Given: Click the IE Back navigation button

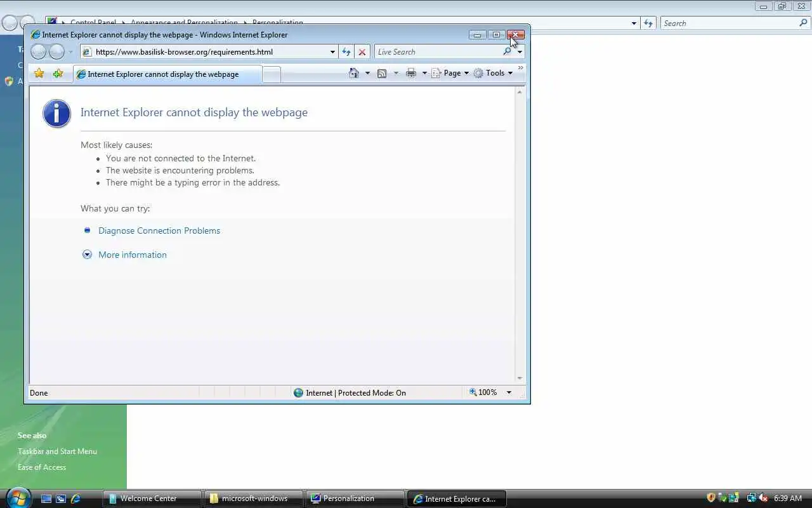Looking at the screenshot, I should click(x=39, y=51).
